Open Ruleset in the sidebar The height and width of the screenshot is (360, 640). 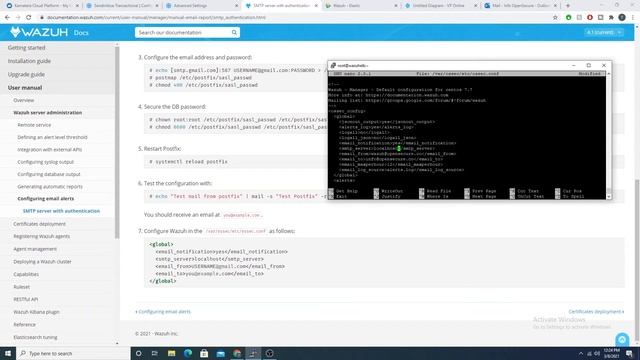[x=22, y=287]
